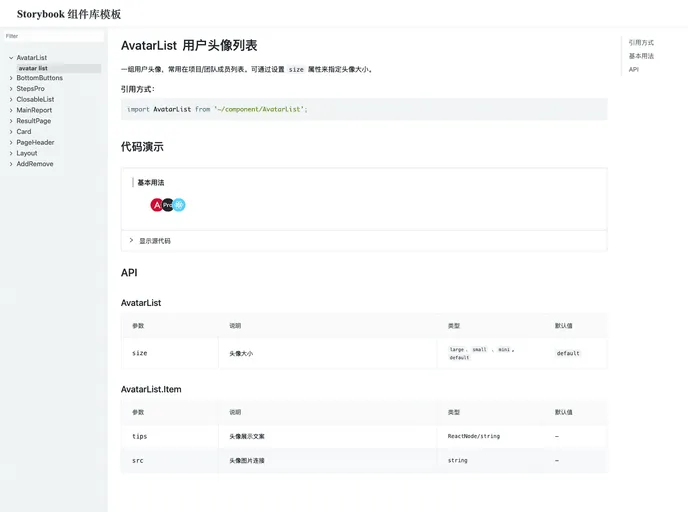
Task: Collapse the AvatarList tree chevron
Action: 11,57
